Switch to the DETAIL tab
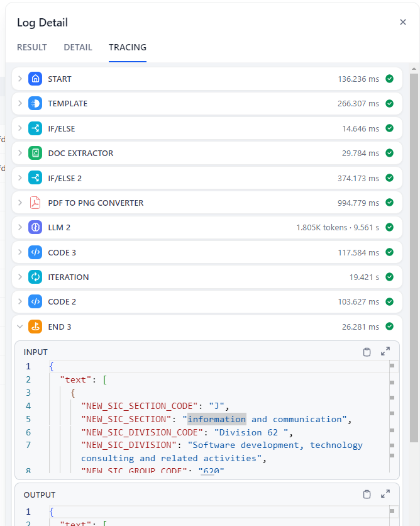Viewport: 420px width, 526px height. (78, 47)
